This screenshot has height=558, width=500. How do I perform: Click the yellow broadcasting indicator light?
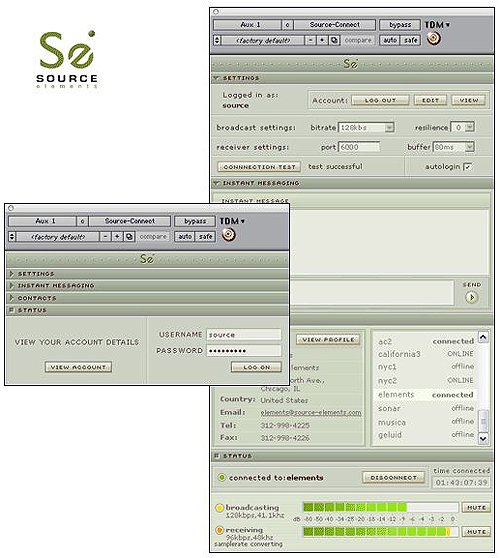(220, 508)
